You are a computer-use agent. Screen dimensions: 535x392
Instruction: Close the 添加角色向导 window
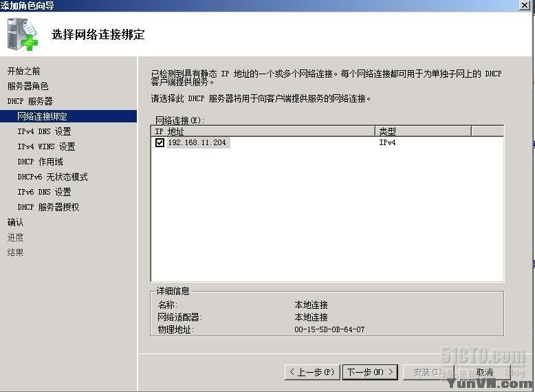[x=525, y=5]
